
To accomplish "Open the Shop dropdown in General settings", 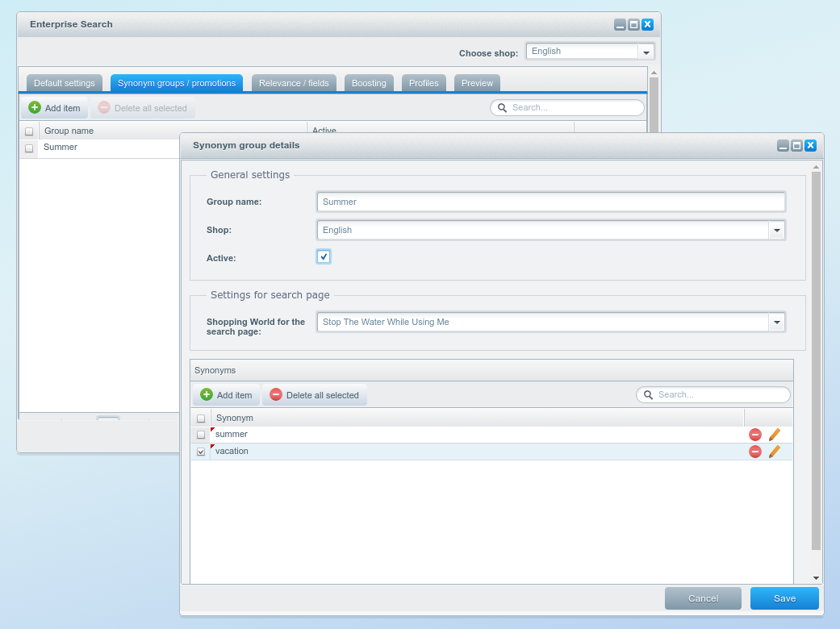I will click(776, 231).
